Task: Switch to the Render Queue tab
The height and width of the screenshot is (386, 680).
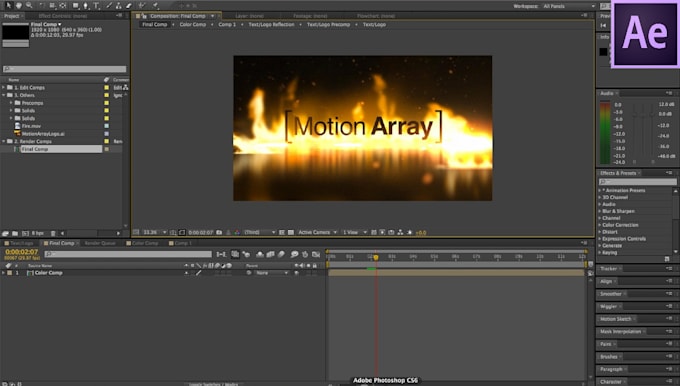Action: pos(100,243)
